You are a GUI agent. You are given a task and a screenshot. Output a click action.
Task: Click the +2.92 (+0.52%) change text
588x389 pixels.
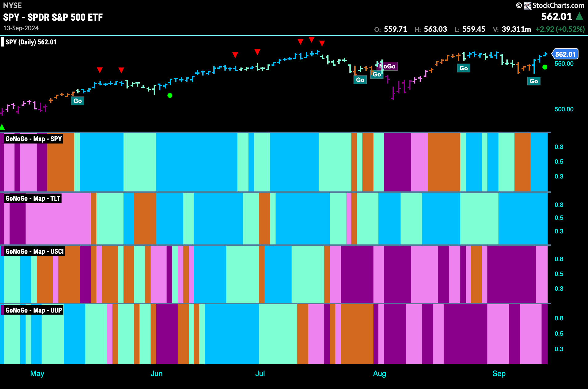click(x=560, y=29)
